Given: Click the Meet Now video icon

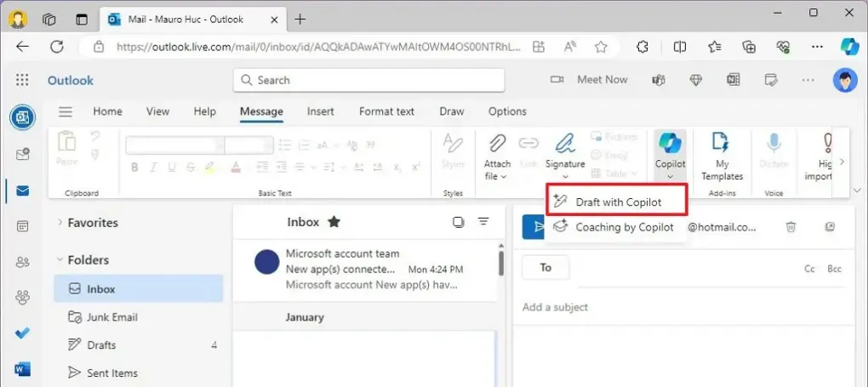Looking at the screenshot, I should (x=557, y=80).
